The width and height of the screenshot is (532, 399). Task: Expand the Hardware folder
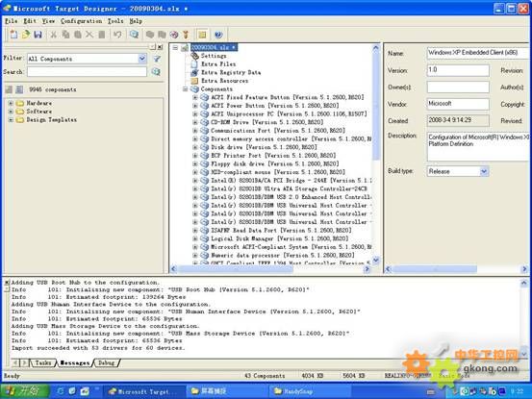coord(11,103)
